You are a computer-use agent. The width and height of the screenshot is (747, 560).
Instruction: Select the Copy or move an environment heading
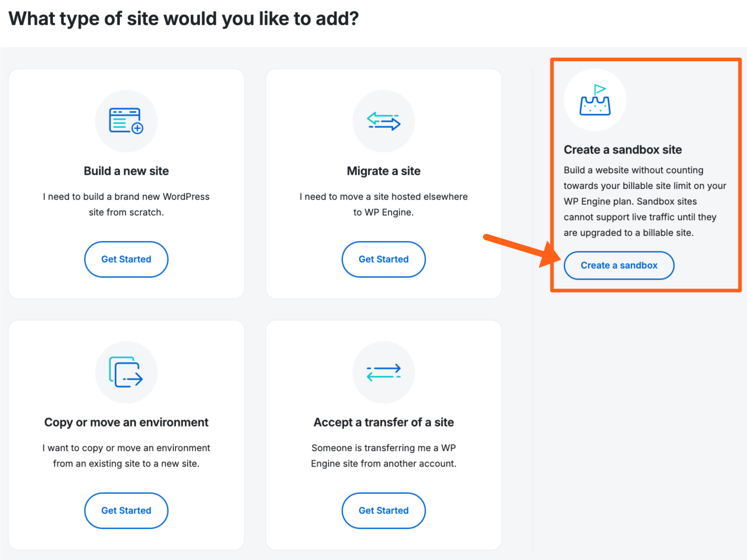click(126, 422)
